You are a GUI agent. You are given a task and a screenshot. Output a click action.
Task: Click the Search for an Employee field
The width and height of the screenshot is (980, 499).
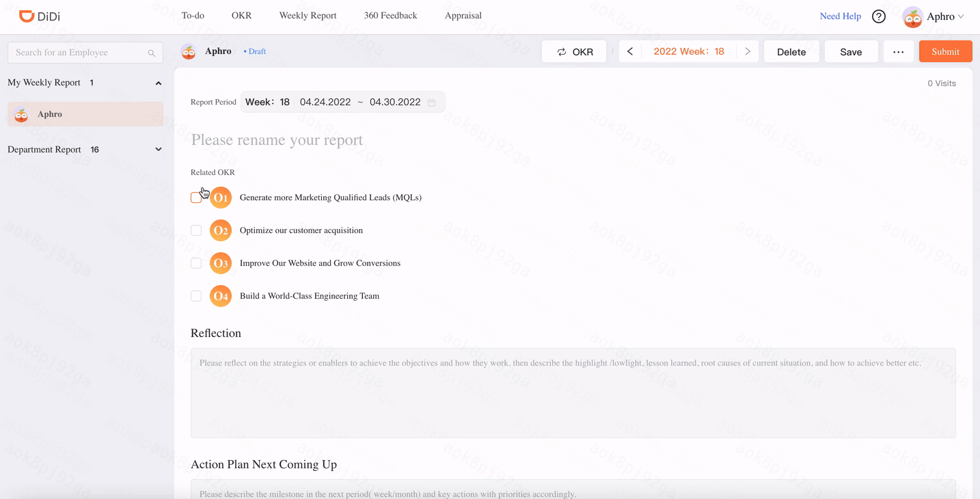(85, 53)
